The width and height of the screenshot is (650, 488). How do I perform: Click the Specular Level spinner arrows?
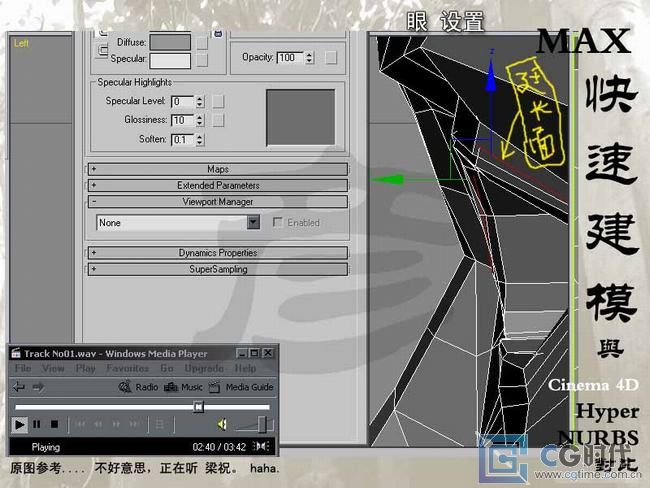coord(200,102)
